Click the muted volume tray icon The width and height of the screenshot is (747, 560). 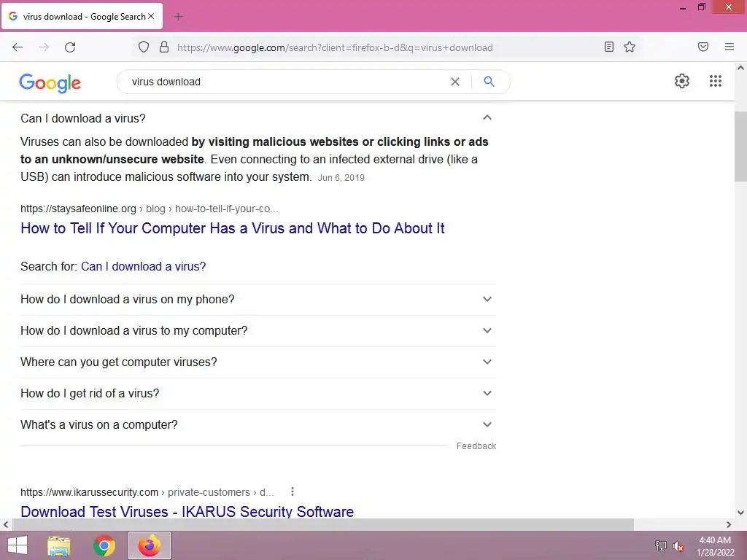678,547
